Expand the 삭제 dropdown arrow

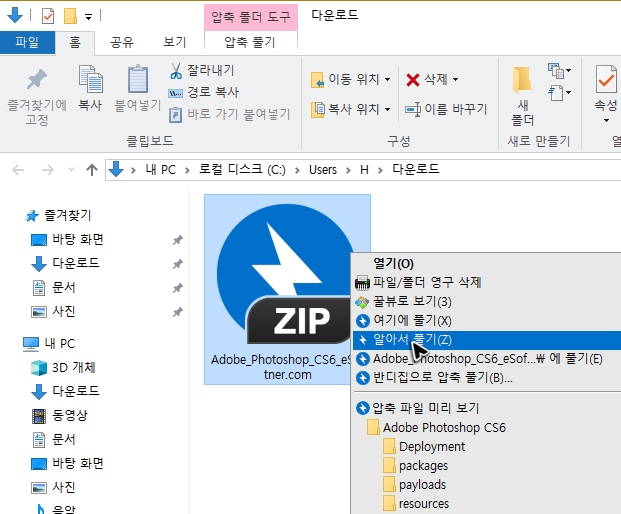(455, 80)
